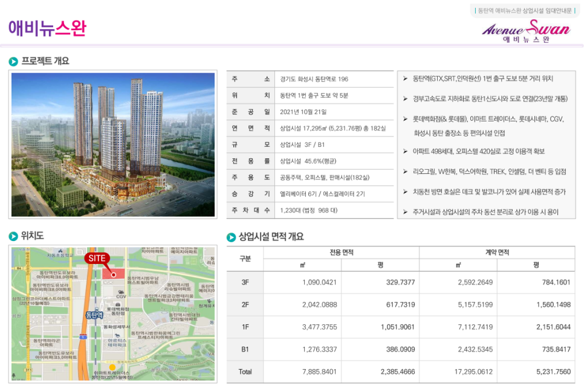Click the Avenue Swan logo
The width and height of the screenshot is (584, 392).
(527, 31)
